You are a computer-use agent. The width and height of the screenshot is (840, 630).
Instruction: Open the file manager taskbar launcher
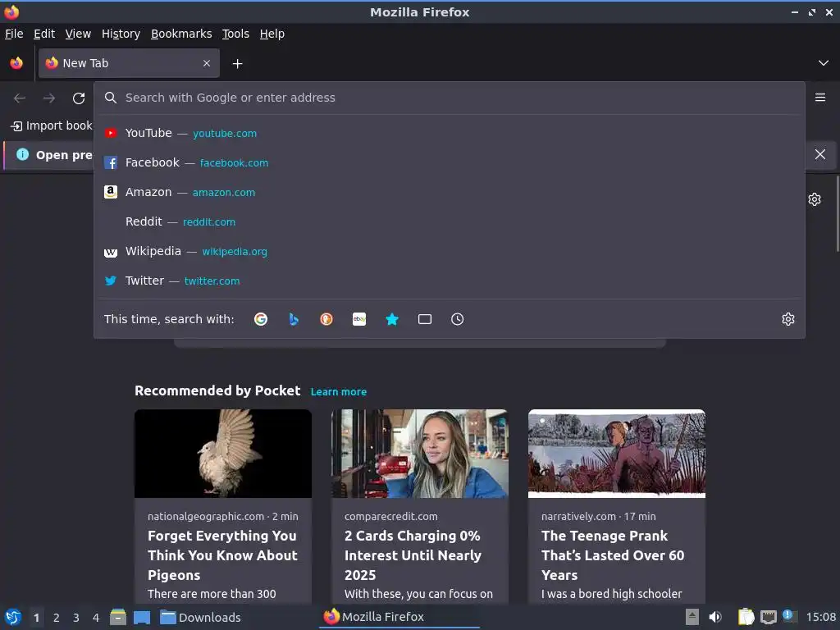(118, 617)
